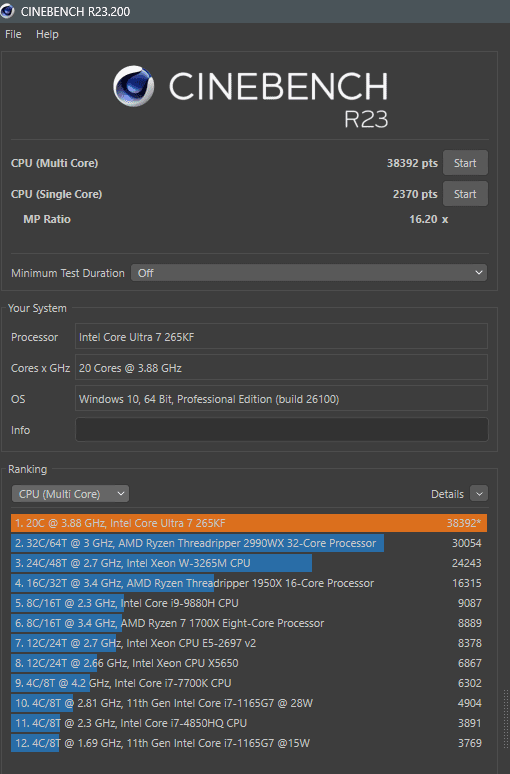Image resolution: width=510 pixels, height=774 pixels.
Task: Open the Minimum Test Duration dropdown
Action: 309,273
